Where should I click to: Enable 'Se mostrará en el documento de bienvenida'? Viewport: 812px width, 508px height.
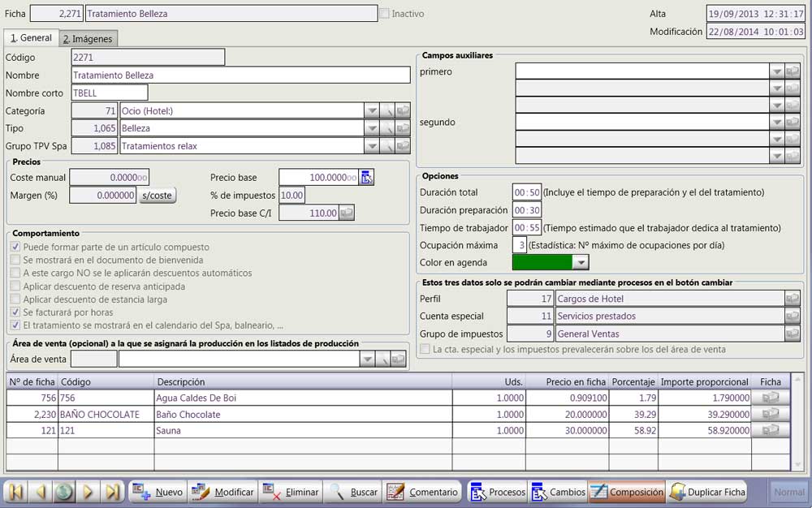pos(15,260)
